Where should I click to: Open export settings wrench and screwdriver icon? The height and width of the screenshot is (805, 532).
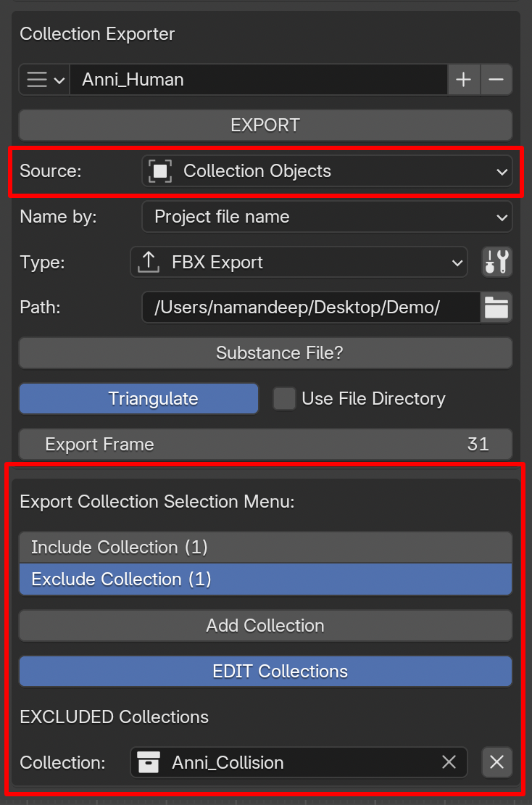point(497,263)
